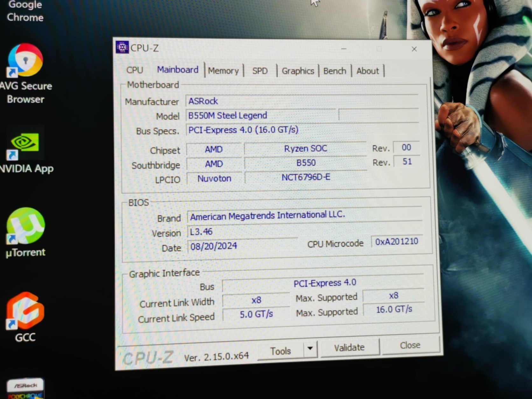
Task: Click the version text Ver. 2.15.0.x64
Action: coord(216,356)
